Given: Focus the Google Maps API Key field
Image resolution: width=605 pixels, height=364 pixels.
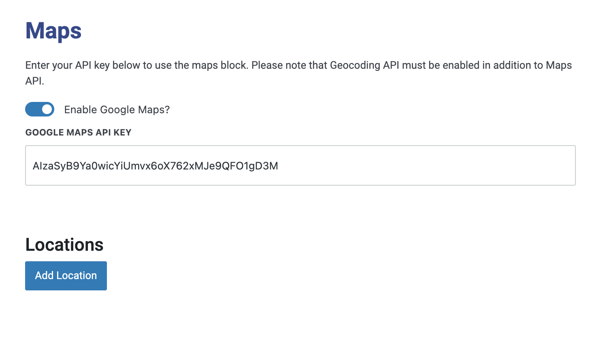Looking at the screenshot, I should (300, 165).
